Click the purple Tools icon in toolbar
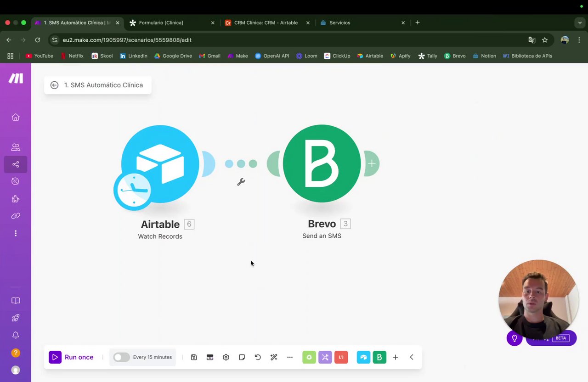 point(325,357)
